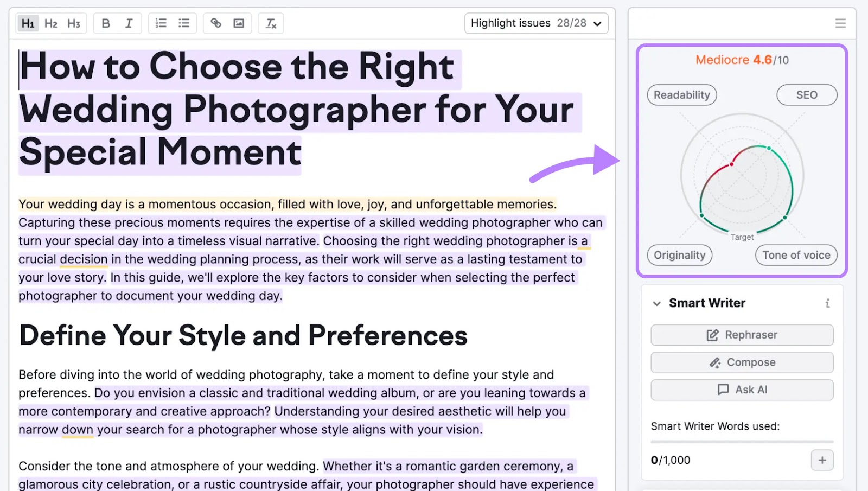Image resolution: width=868 pixels, height=491 pixels.
Task: Toggle bold text formatting
Action: click(x=106, y=23)
